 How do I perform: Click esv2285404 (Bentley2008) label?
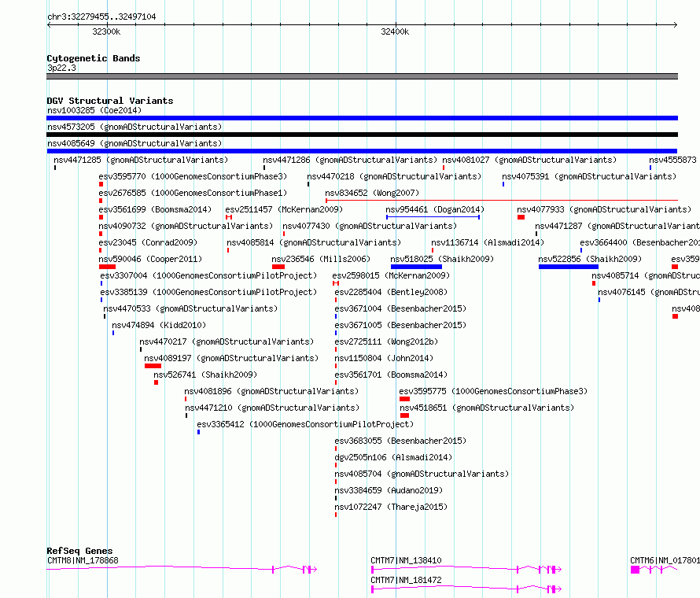[x=391, y=292]
